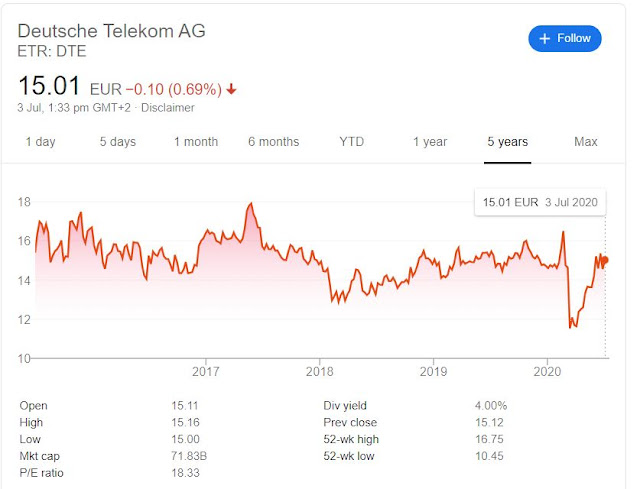Click the red down arrow price indicator
640x489 pixels.
(232, 89)
